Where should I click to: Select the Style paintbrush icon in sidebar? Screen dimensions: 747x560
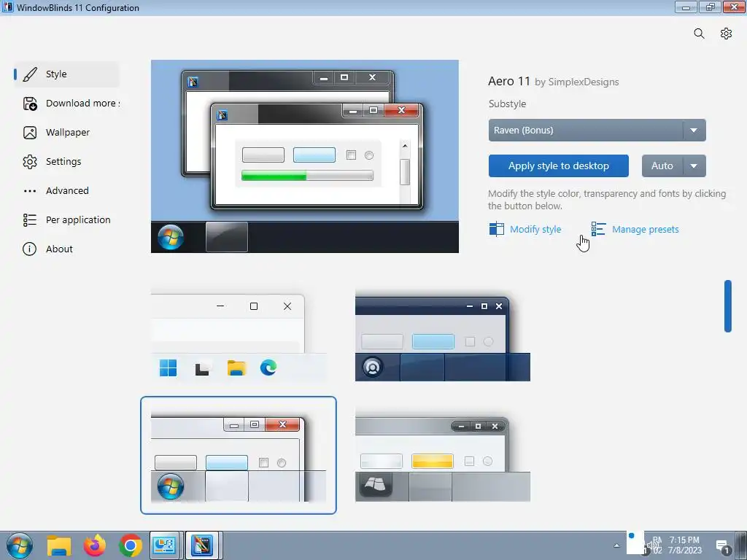[x=29, y=74]
